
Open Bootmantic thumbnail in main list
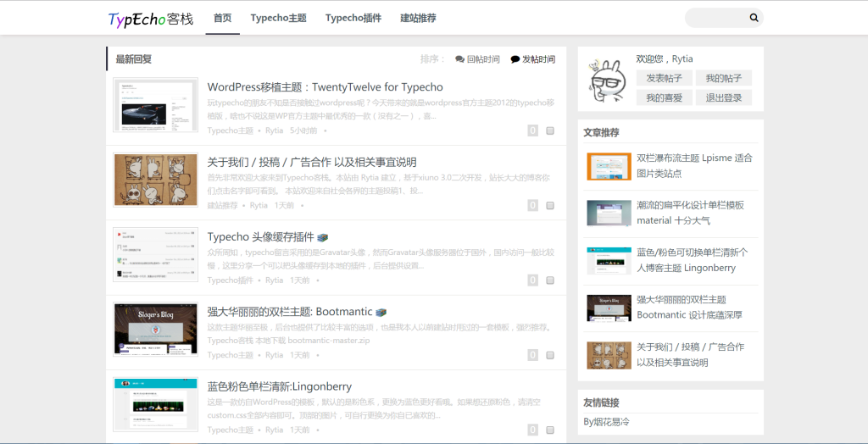click(x=156, y=330)
